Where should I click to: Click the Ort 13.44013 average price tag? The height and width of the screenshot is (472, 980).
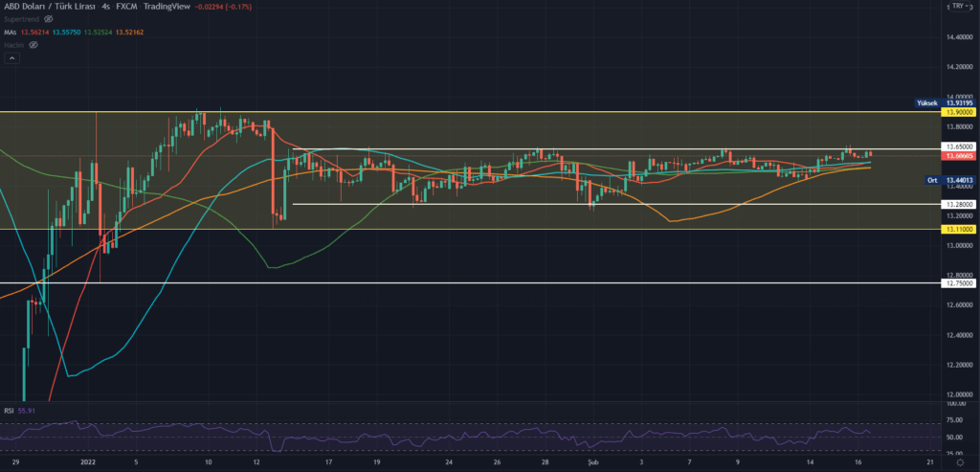click(949, 180)
